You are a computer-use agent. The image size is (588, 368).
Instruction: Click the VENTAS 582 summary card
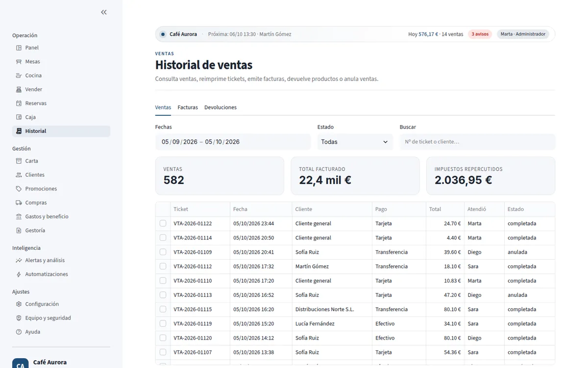[x=220, y=176]
